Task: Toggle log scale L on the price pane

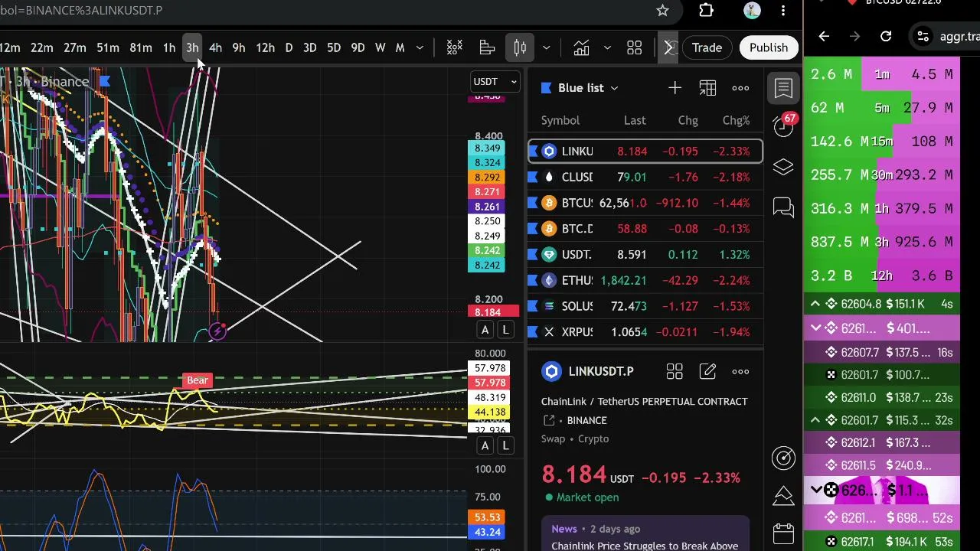Action: pyautogui.click(x=505, y=330)
